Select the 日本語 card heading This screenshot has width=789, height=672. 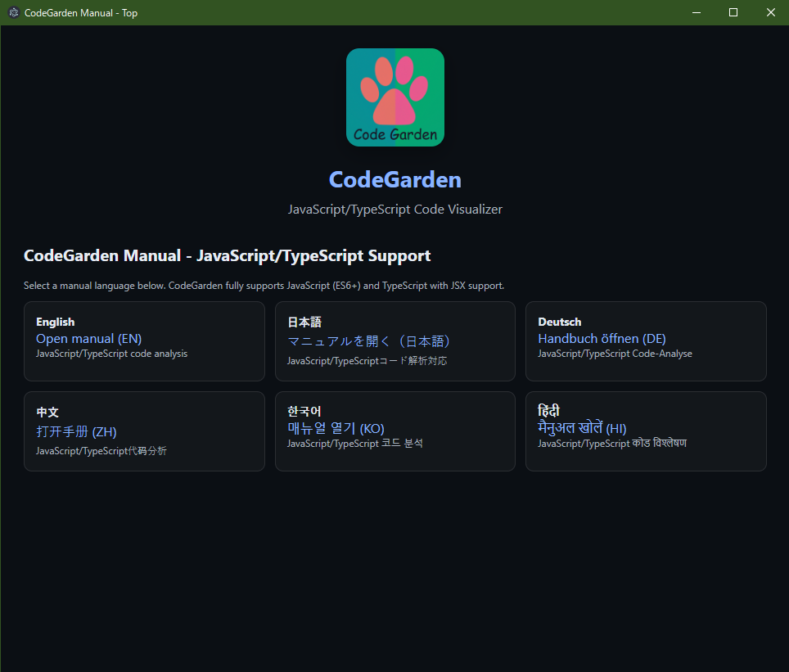(x=304, y=322)
